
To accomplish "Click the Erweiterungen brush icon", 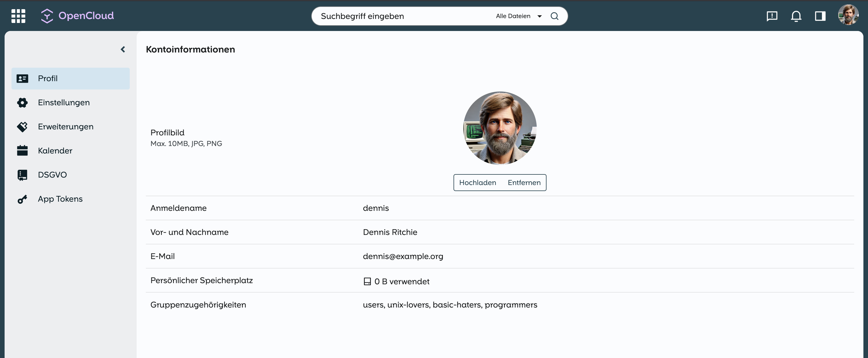I will [22, 127].
